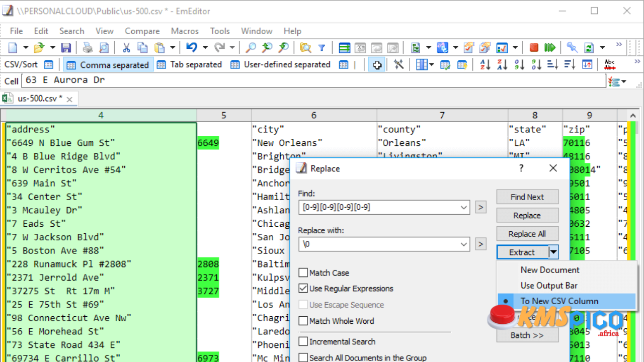Run the macro with the green play icon
The height and width of the screenshot is (362, 644).
click(x=550, y=48)
